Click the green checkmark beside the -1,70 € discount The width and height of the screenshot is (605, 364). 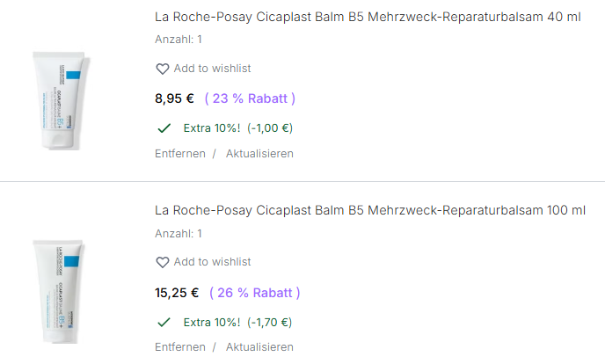pyautogui.click(x=163, y=322)
